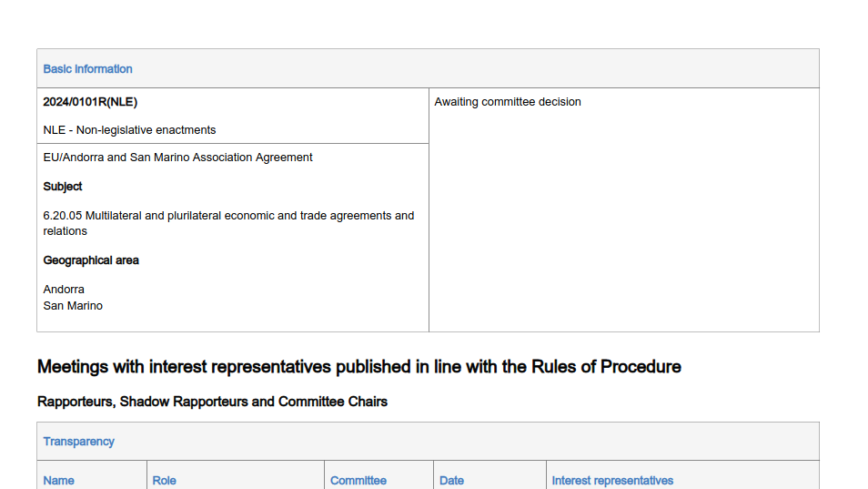Select San Marino in the geographical area list
The width and height of the screenshot is (868, 489).
pos(73,306)
